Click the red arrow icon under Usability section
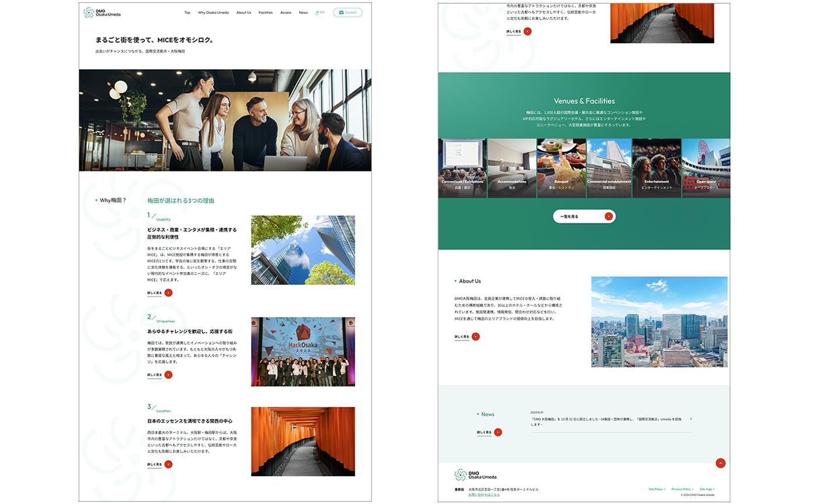 168,292
